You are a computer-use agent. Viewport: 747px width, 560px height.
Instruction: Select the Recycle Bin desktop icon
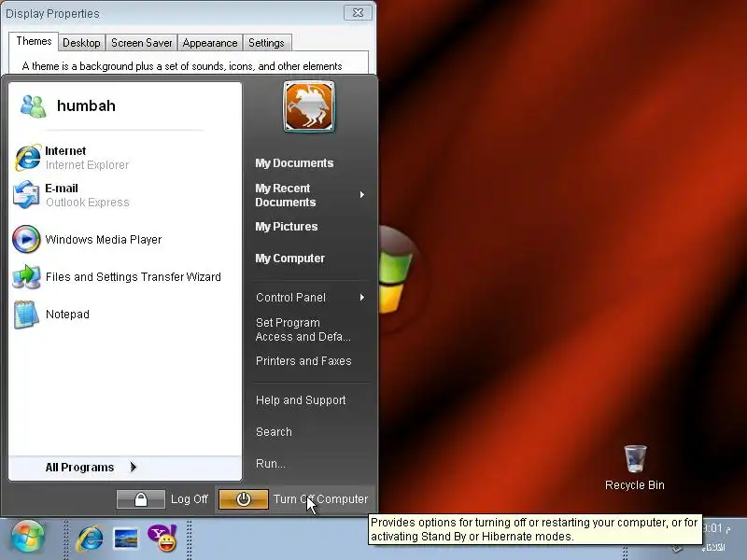coord(635,469)
